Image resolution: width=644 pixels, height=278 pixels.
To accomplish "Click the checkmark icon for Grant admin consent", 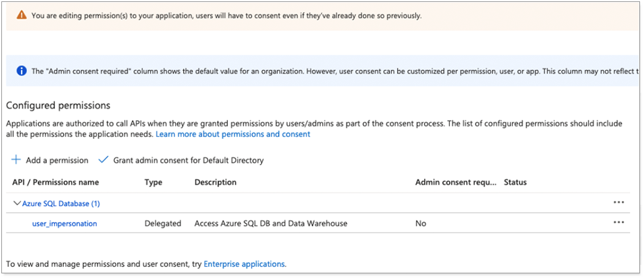I will (103, 160).
